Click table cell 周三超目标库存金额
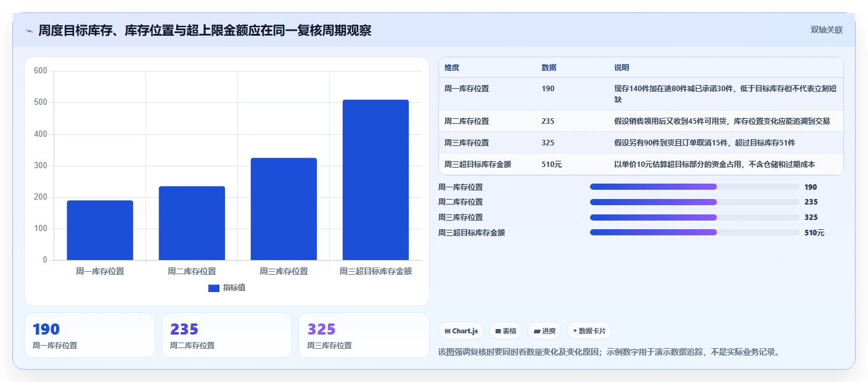Image resolution: width=868 pixels, height=382 pixels. (x=478, y=165)
